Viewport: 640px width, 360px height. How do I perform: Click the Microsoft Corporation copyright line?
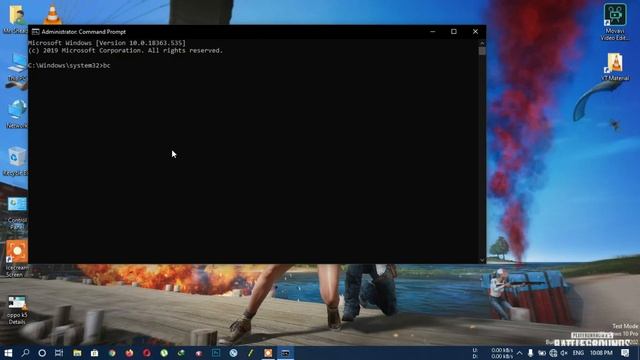click(x=126, y=51)
